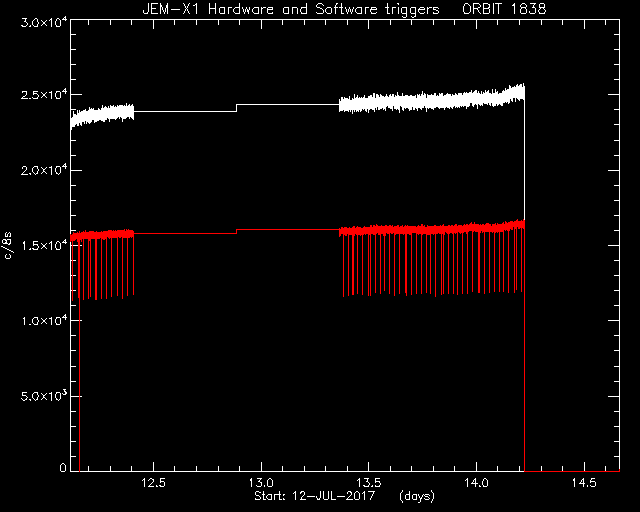Click the Start: 12-JUL-2017 axis caption

point(314,496)
